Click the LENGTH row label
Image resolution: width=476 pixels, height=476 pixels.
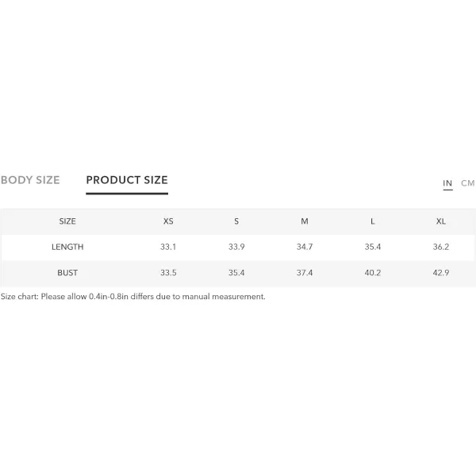pos(67,247)
